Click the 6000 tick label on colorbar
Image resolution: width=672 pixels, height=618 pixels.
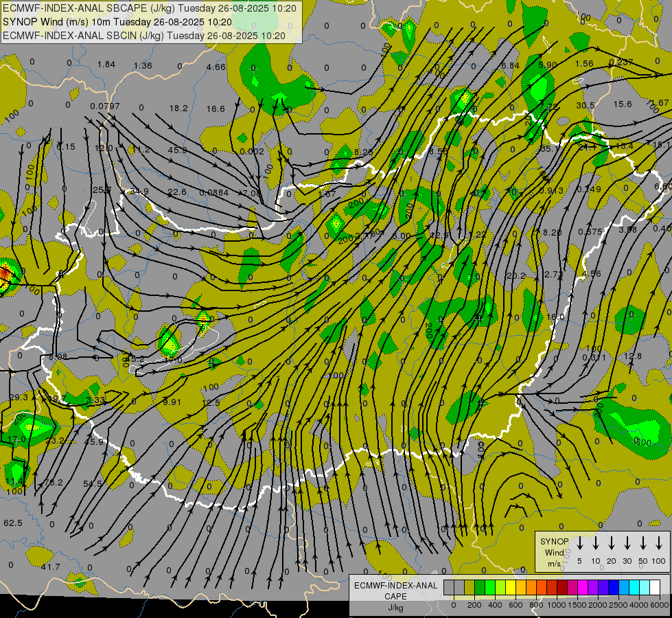pyautogui.click(x=660, y=605)
